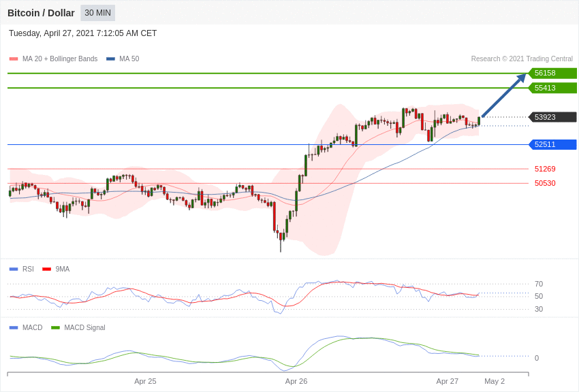Click the Apr 26 date marker

point(296,381)
